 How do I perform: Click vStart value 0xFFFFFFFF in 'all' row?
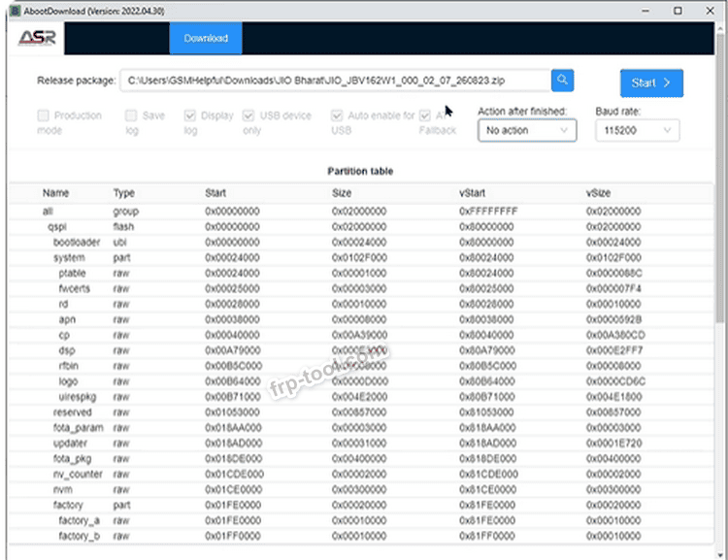(488, 212)
